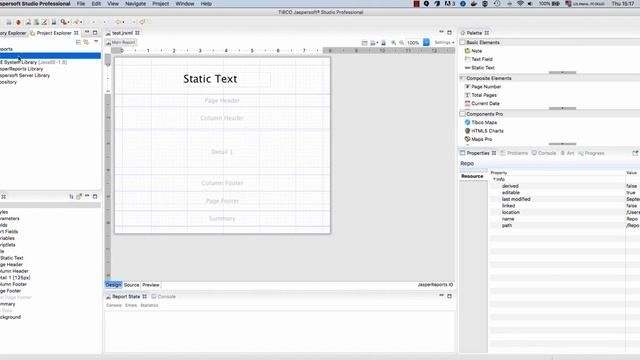Click scroll handle under Basic Elements drawer
This screenshot has width=640, height=360.
[562, 73]
